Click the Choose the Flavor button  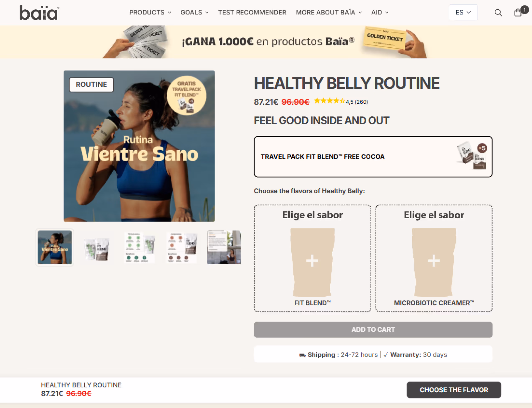point(454,390)
